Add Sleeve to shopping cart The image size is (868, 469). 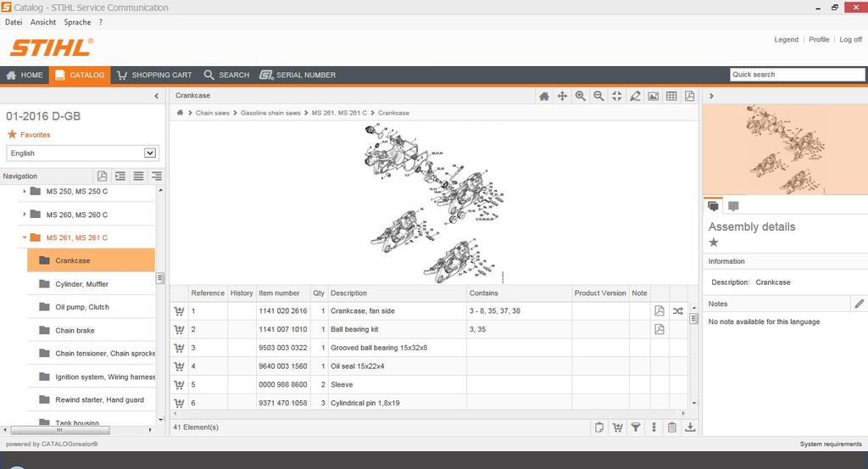point(179,385)
